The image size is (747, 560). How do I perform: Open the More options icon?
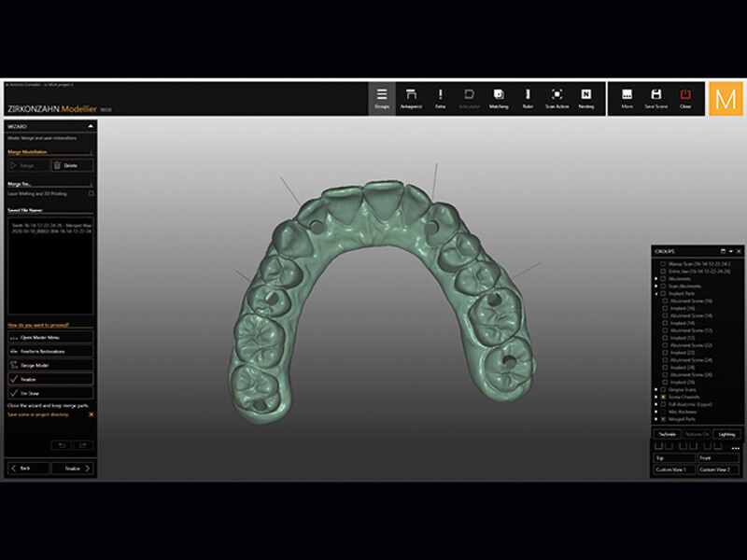(627, 98)
